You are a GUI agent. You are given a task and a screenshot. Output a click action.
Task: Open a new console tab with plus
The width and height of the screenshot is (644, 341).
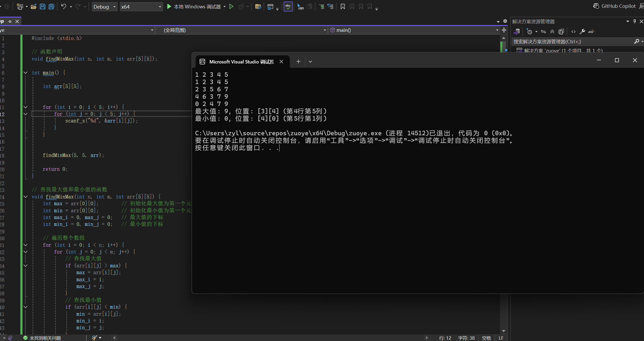[x=298, y=62]
